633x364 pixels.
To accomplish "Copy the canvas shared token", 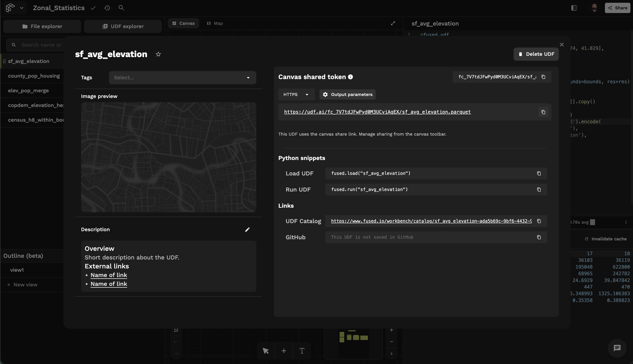I will tap(543, 77).
